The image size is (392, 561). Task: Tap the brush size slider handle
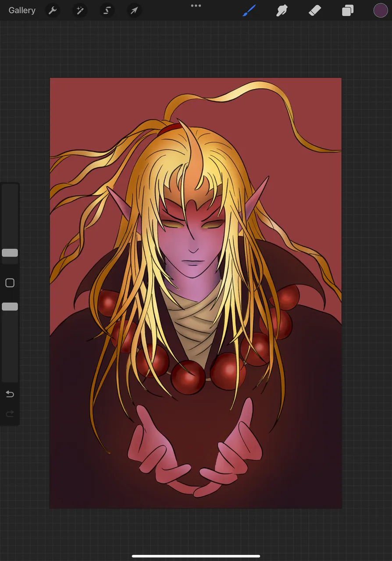(x=10, y=253)
